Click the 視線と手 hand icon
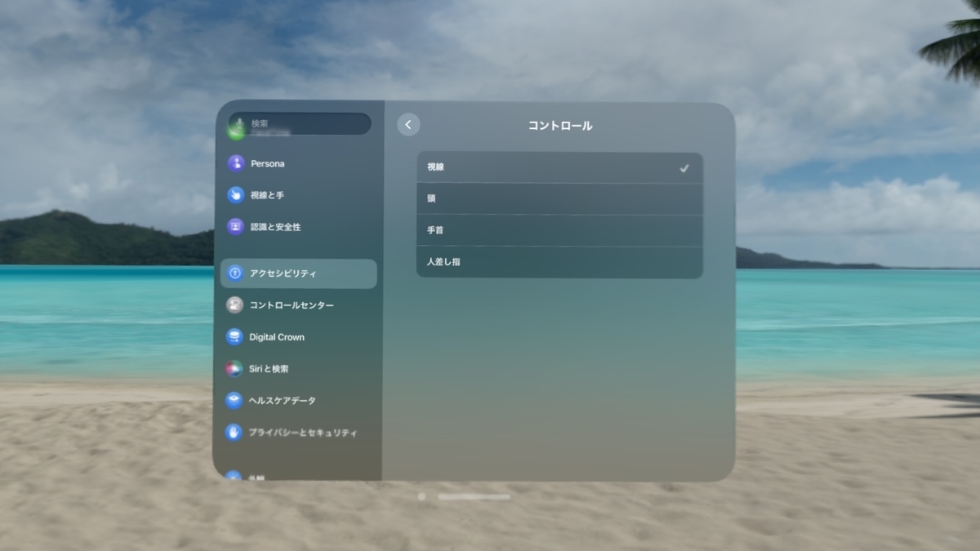This screenshot has width=980, height=551. click(x=235, y=195)
